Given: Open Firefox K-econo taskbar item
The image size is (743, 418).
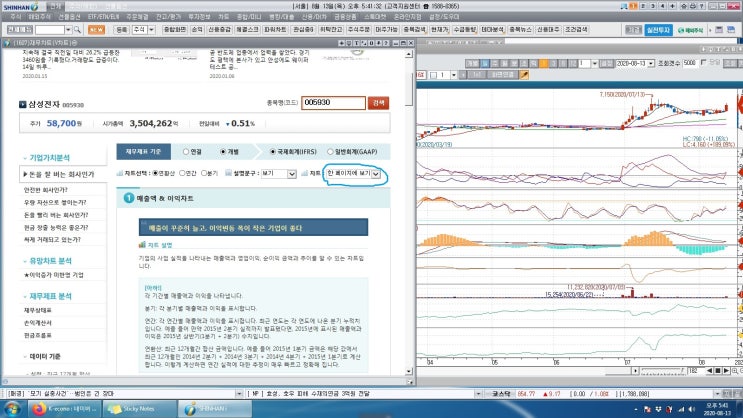Looking at the screenshot, I should pyautogui.click(x=65, y=409).
